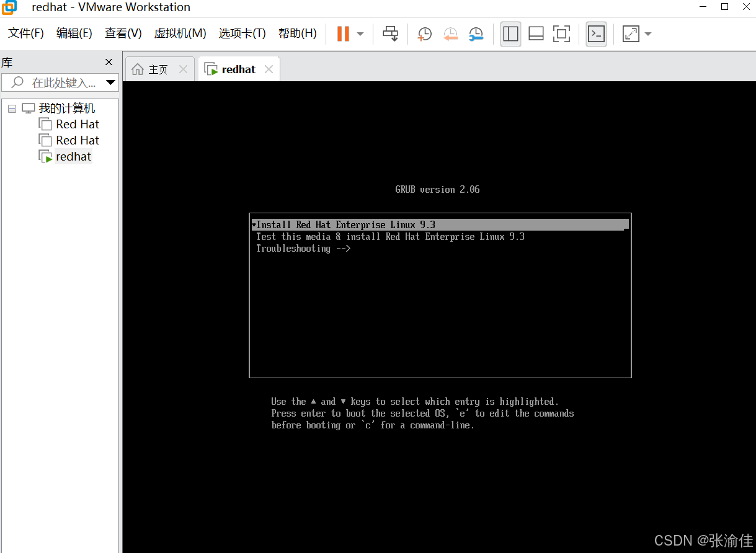Open the 选项卡(T) menu
Viewport: 756px width, 553px height.
click(242, 33)
